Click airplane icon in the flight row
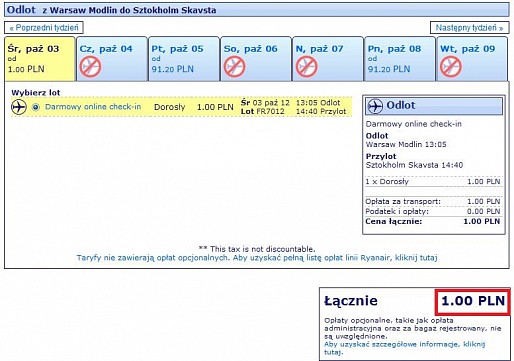 pyautogui.click(x=19, y=107)
